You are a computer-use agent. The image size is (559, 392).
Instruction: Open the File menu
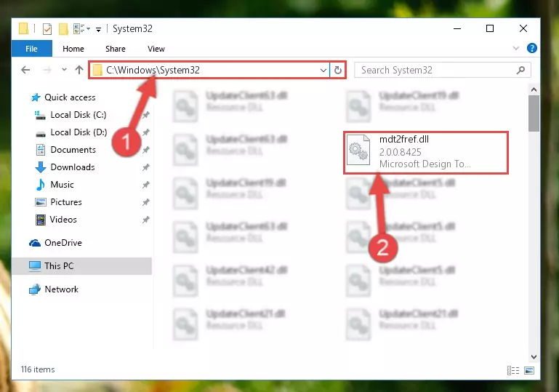(32, 49)
